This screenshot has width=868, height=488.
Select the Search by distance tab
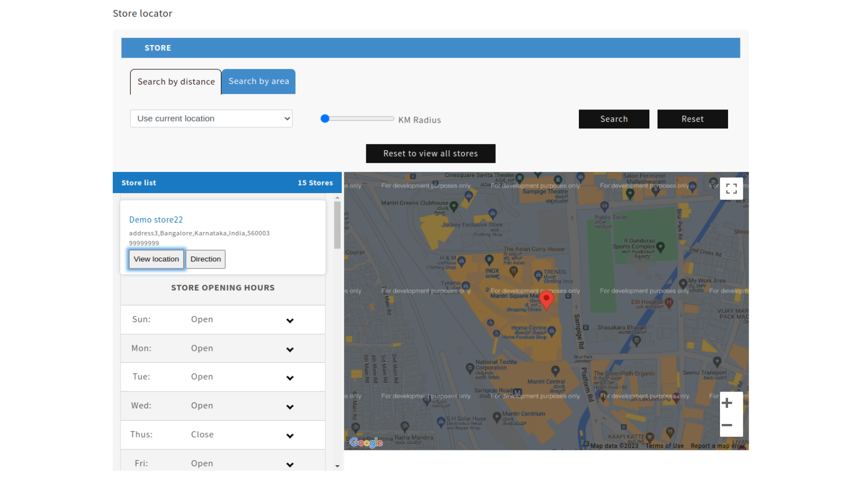tap(176, 82)
